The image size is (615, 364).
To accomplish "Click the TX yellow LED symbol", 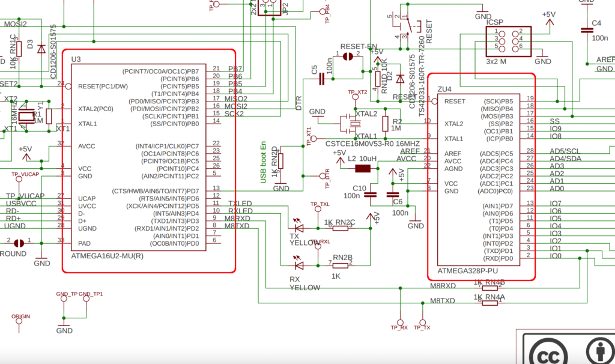I will click(298, 226).
